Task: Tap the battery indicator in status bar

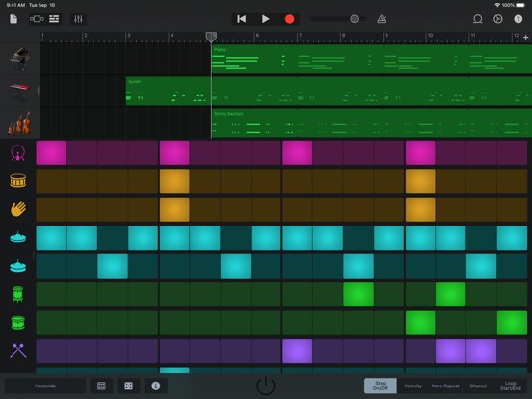Action: point(520,5)
